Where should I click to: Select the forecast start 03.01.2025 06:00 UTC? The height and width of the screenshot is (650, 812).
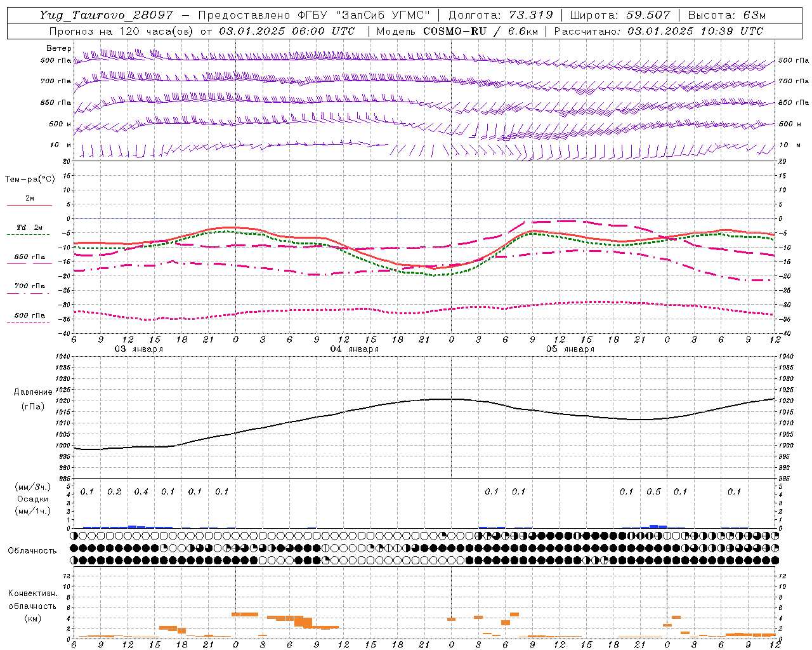[x=287, y=31]
